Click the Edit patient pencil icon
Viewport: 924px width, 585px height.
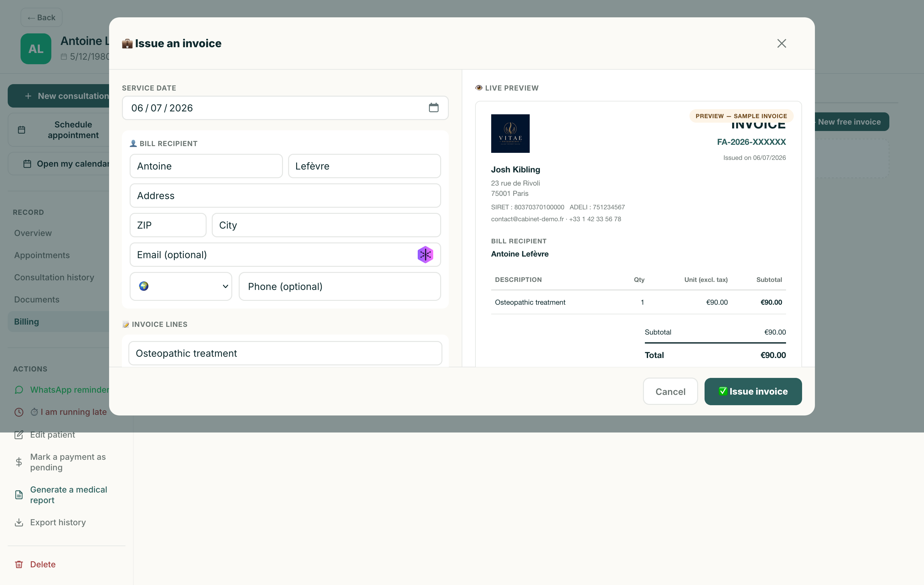coord(19,435)
